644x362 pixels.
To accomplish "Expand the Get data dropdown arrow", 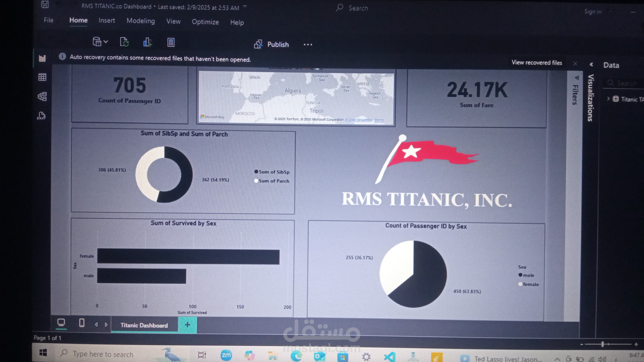I will pos(106,41).
